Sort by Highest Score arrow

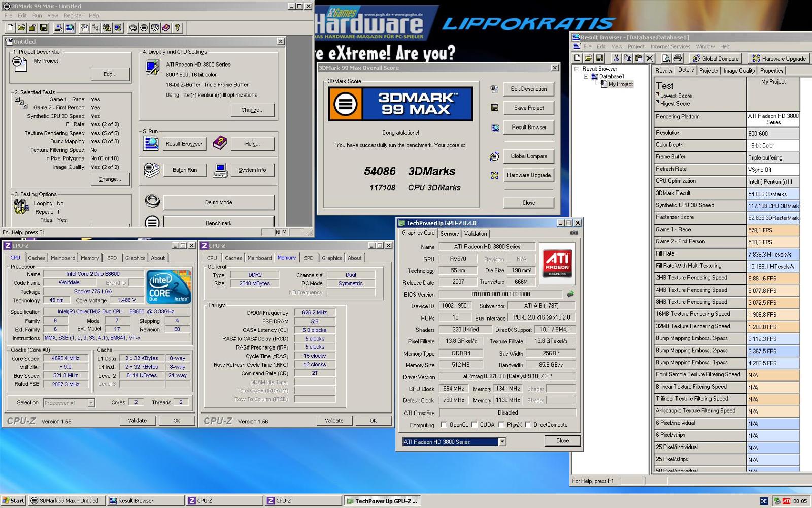(658, 102)
